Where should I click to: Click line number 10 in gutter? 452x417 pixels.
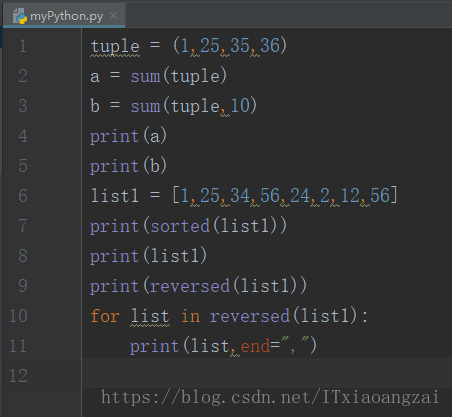click(x=18, y=316)
